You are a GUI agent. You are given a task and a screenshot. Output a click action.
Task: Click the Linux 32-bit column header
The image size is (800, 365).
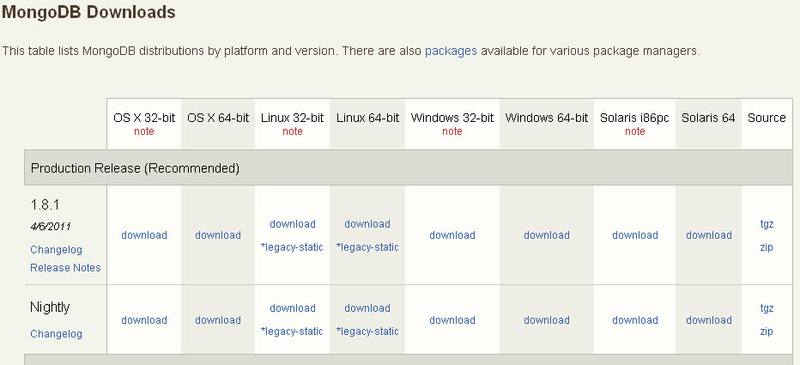[292, 118]
